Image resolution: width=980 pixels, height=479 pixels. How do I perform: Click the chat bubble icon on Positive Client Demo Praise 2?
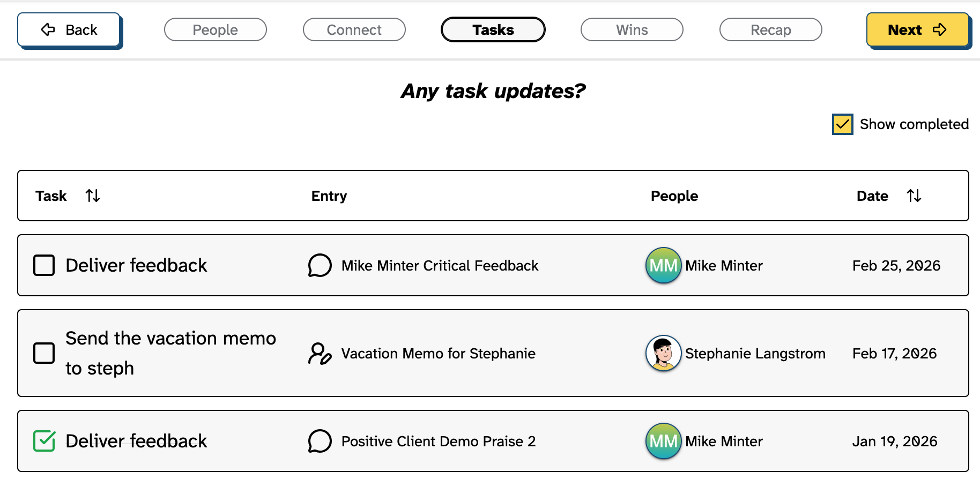(x=320, y=441)
